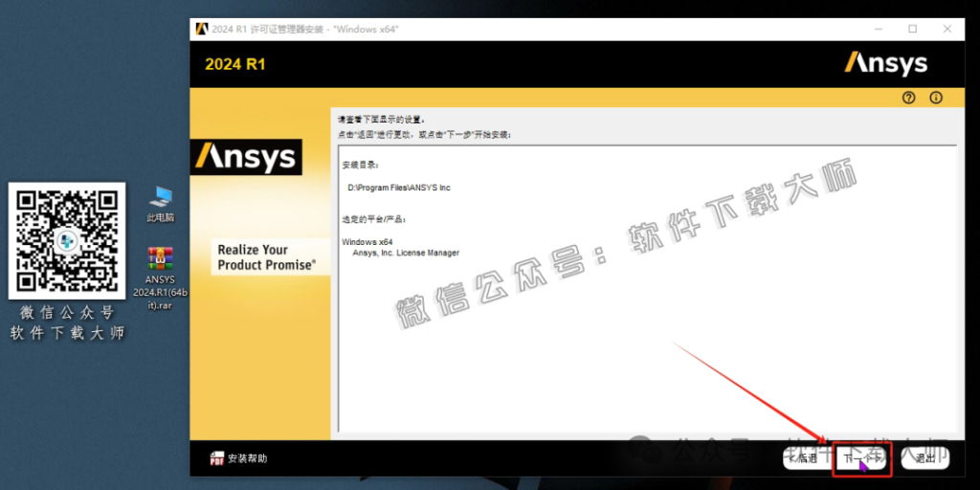Click the 安装目录 label

click(361, 165)
